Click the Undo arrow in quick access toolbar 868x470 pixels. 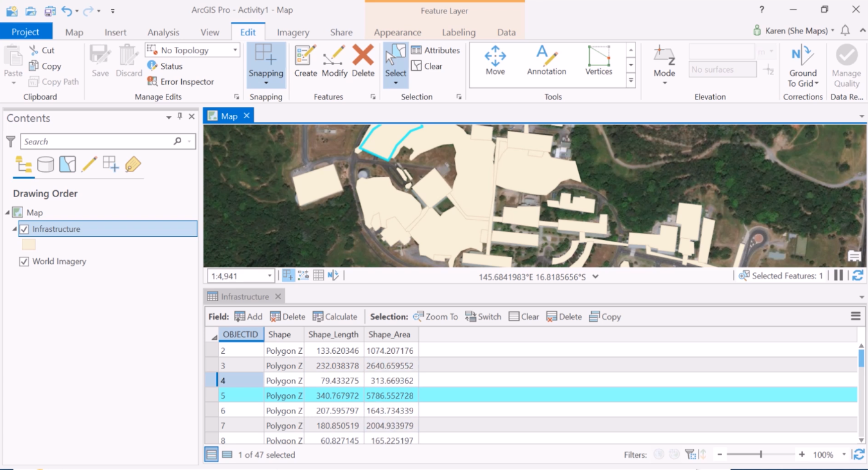click(x=67, y=11)
